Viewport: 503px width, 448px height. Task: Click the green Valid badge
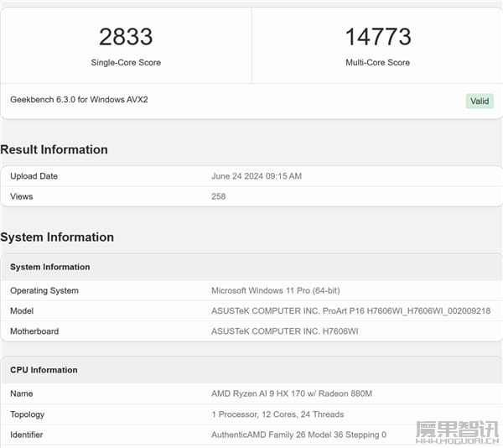[480, 101]
